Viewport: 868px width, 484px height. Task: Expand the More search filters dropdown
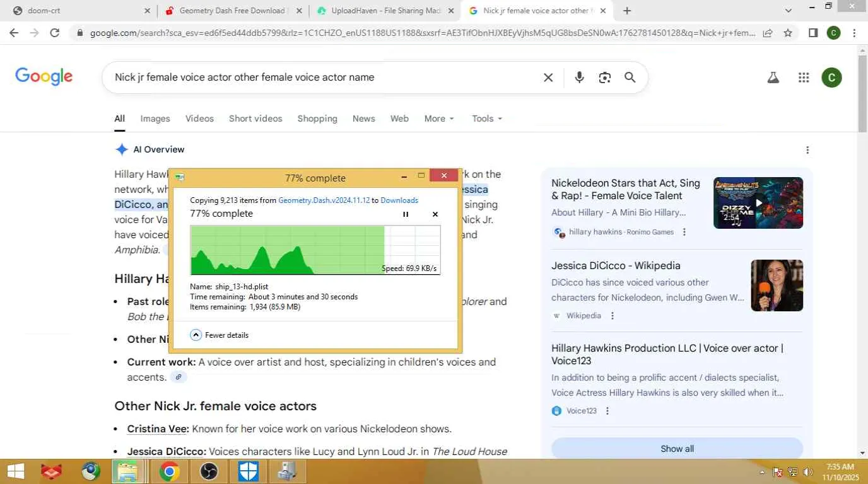[439, 118]
